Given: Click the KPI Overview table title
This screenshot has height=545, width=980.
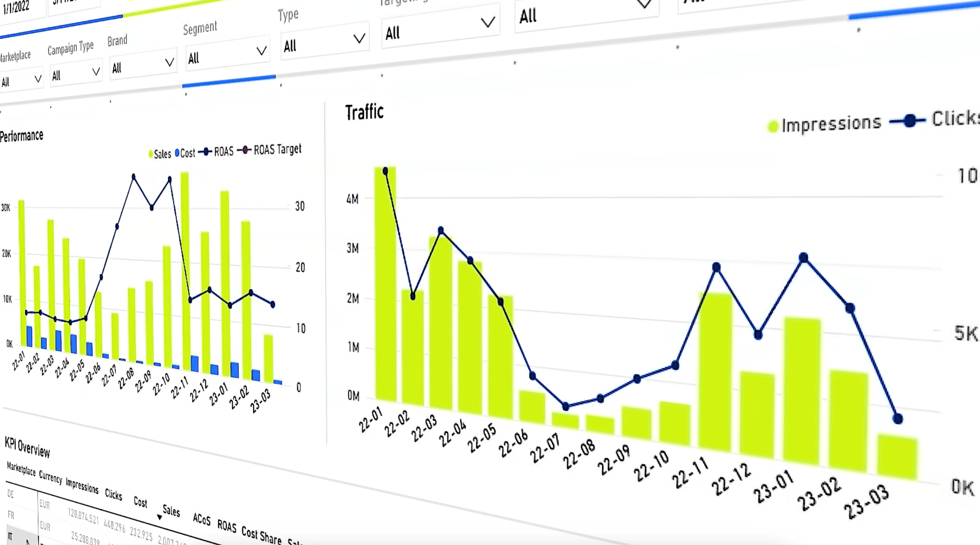Looking at the screenshot, I should 27,447.
